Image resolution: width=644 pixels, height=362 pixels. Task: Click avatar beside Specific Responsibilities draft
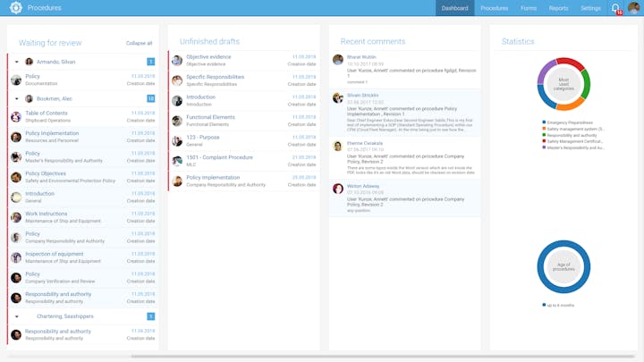(177, 80)
